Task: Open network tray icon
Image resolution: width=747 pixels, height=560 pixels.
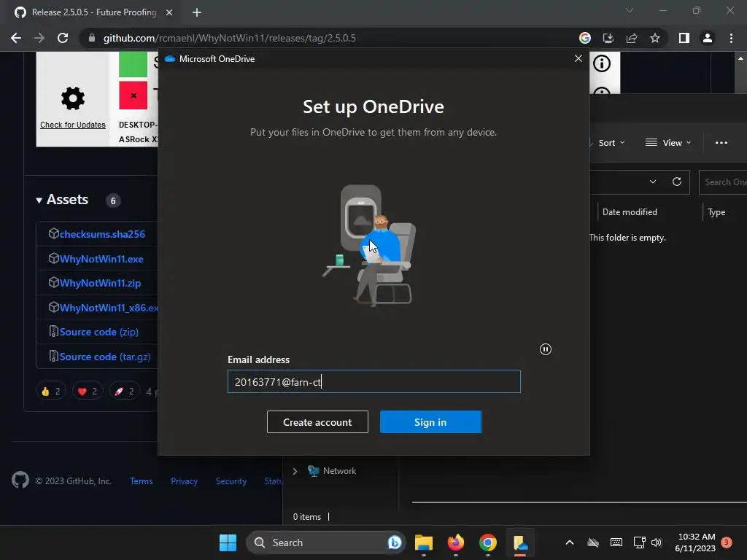Action: [639, 542]
